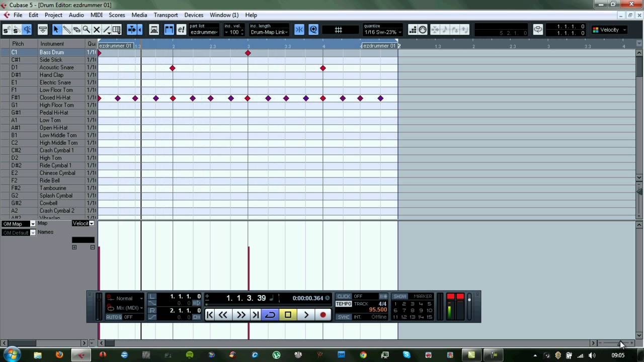This screenshot has width=644, height=362.
Task: Click the MIDI Input connector icon
Action: 423,30
